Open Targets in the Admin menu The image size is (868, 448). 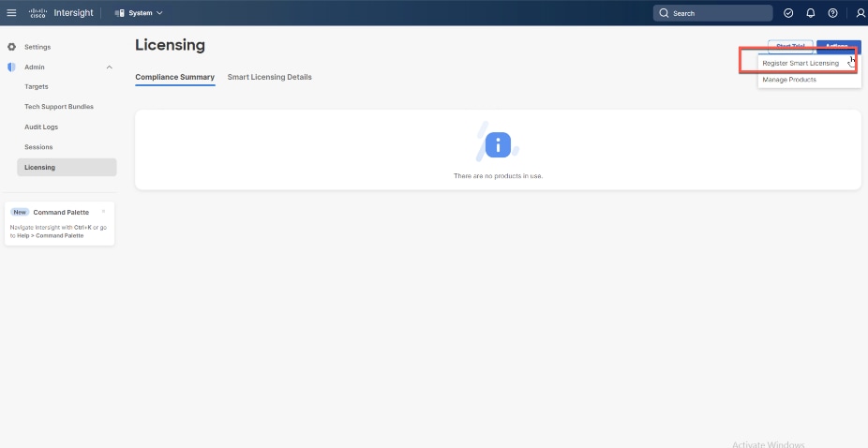click(37, 86)
